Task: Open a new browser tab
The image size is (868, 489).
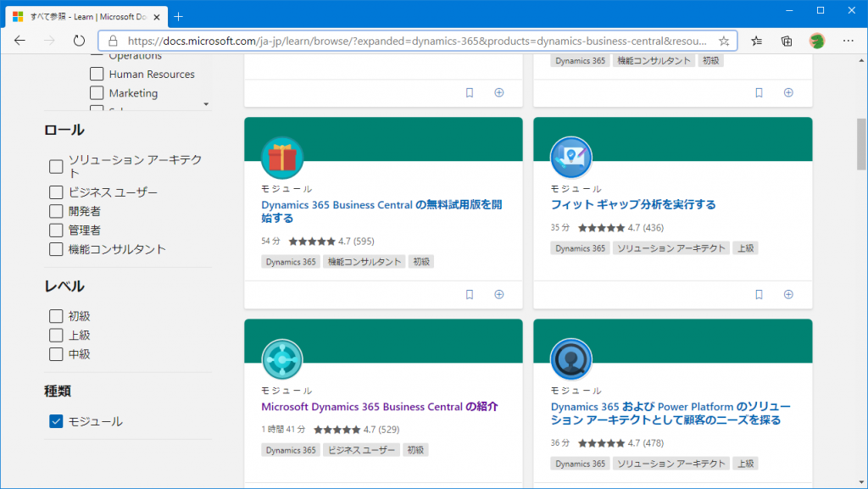Action: pyautogui.click(x=178, y=17)
